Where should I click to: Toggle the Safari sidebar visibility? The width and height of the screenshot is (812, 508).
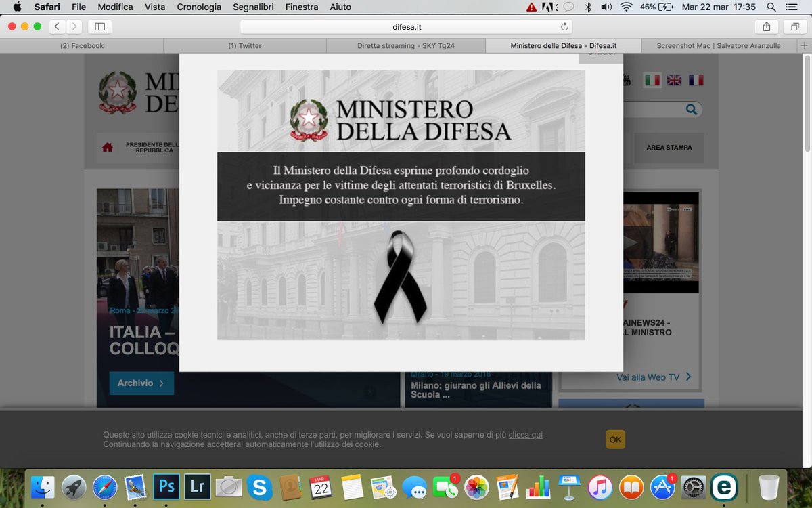(x=99, y=26)
